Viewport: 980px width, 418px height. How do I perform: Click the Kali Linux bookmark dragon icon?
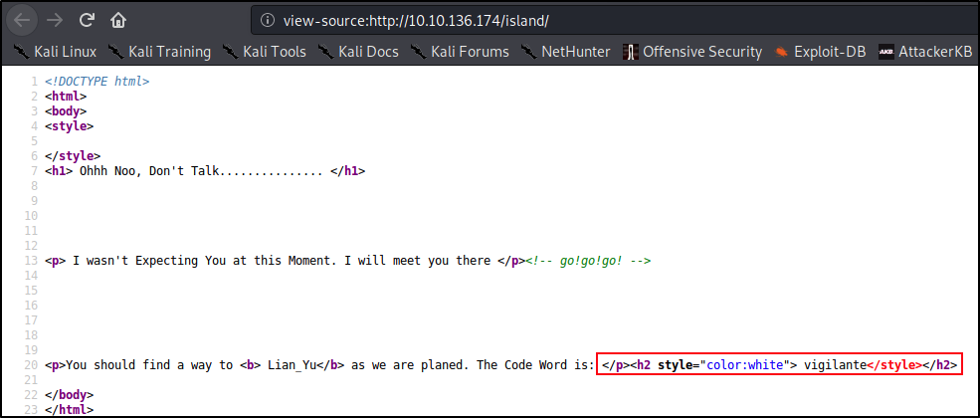tap(22, 52)
